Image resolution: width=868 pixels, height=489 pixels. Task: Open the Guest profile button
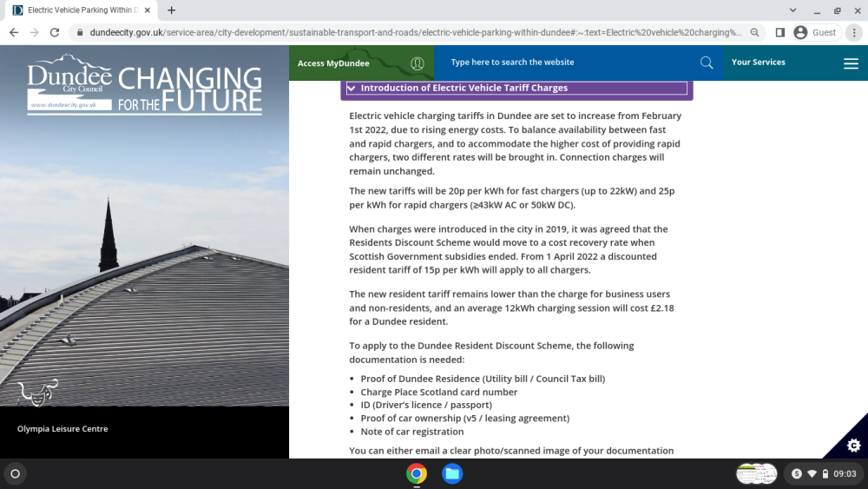pos(815,33)
